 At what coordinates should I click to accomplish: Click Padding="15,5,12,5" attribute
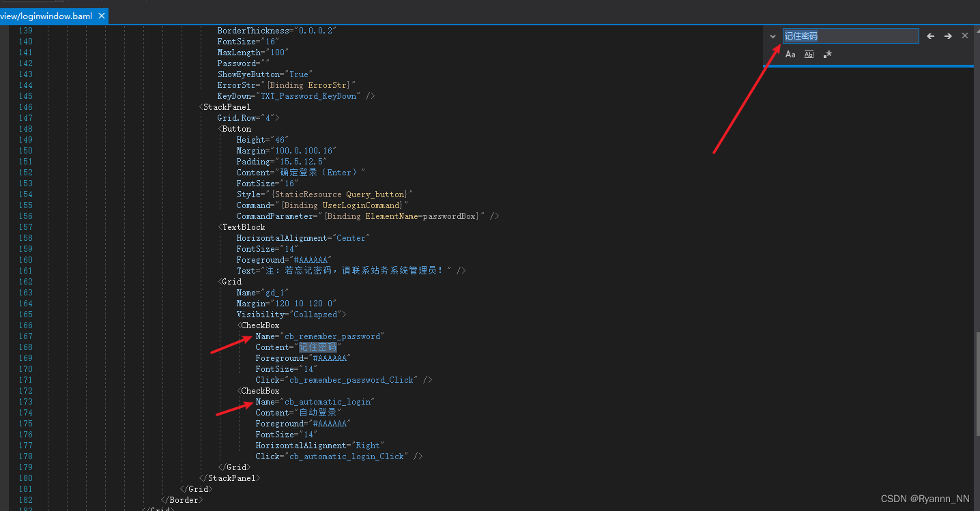(282, 162)
